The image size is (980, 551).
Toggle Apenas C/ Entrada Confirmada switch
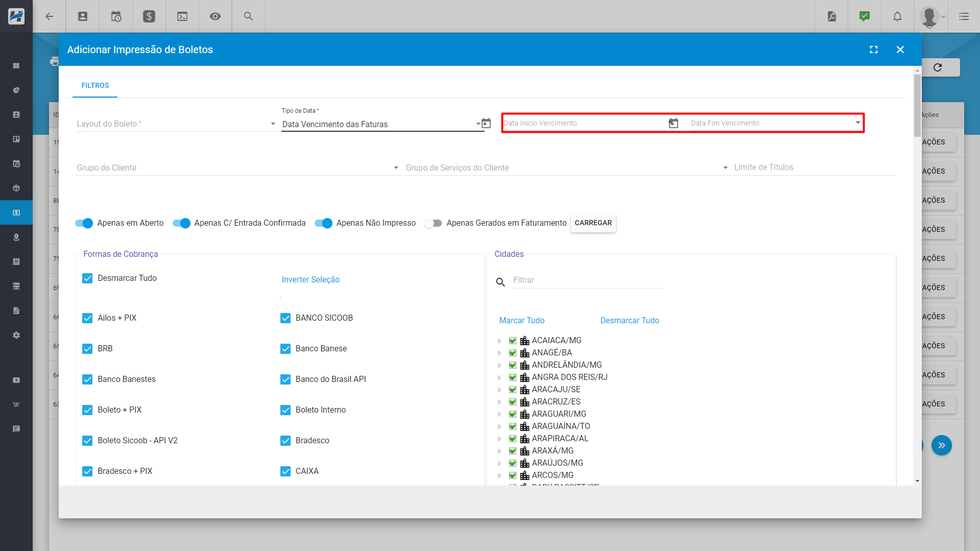click(x=181, y=223)
